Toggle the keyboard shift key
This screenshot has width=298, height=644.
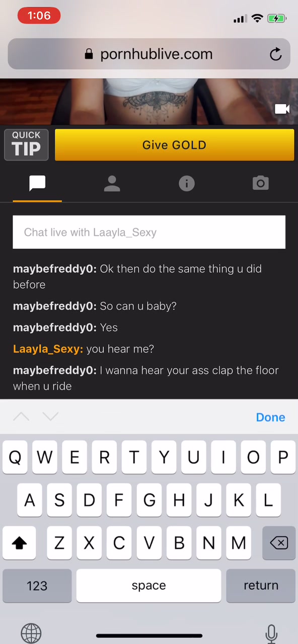coord(19,543)
